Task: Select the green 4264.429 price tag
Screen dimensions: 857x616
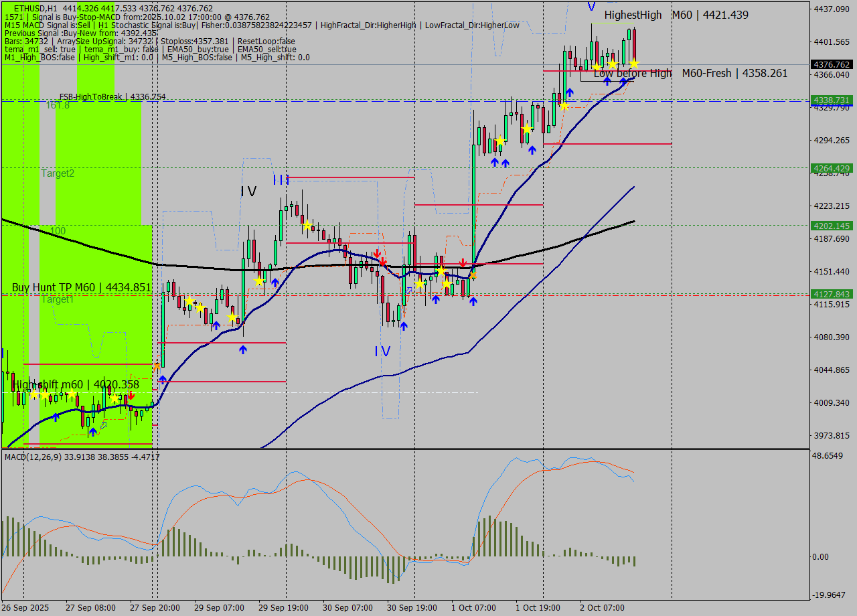Action: [x=831, y=168]
